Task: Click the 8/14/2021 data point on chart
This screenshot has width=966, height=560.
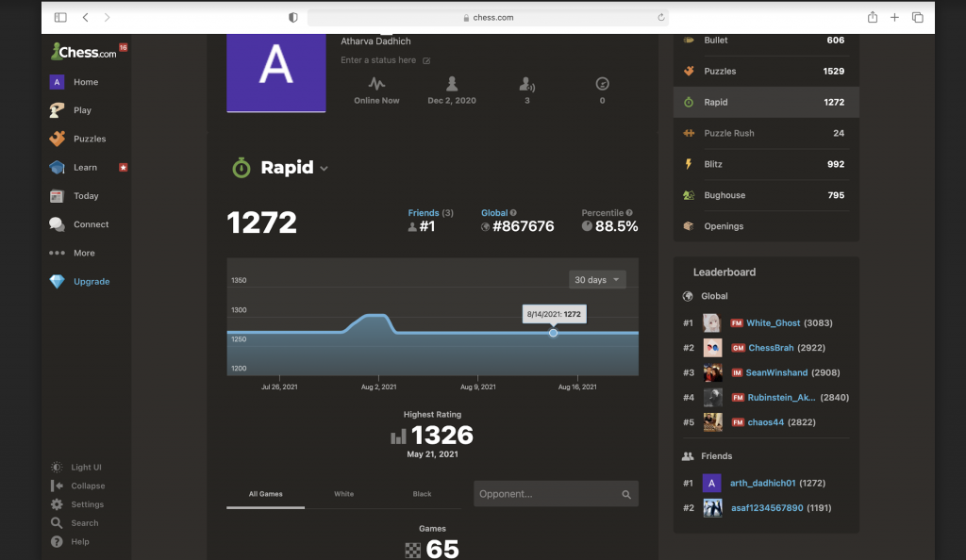Action: (553, 333)
